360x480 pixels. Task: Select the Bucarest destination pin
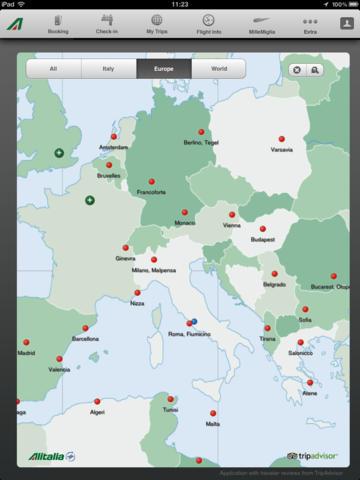(x=334, y=276)
